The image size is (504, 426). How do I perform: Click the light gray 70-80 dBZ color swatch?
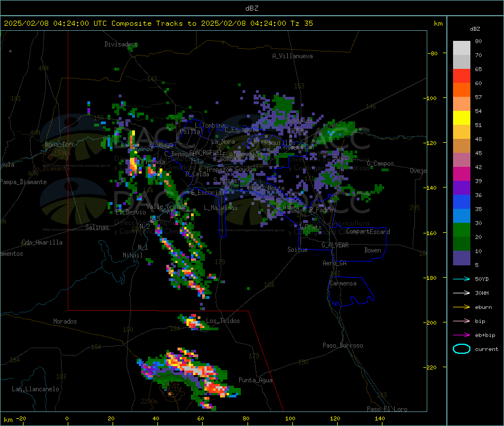click(461, 48)
